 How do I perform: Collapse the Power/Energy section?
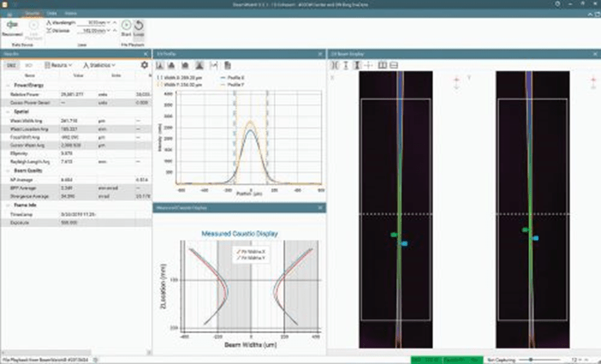[x=7, y=85]
